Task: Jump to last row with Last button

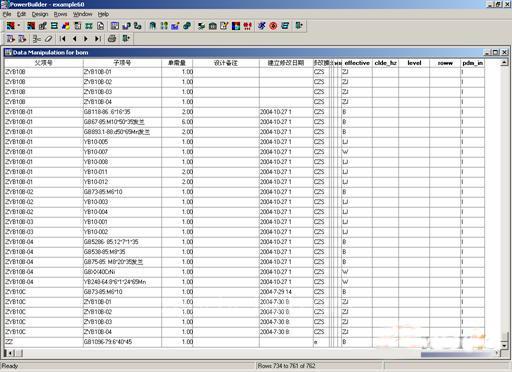Action: click(97, 39)
